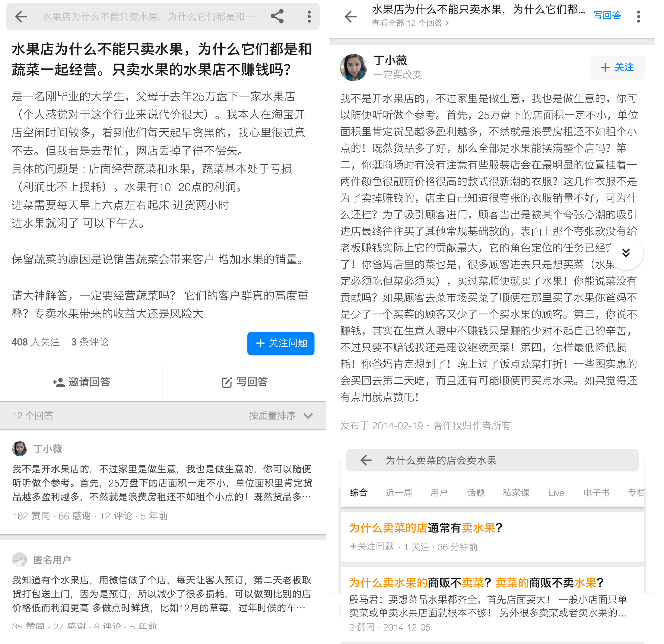Viewport: 664px width, 644px height.
Task: Expand 查看全部 12 个回答 link
Action: click(x=410, y=23)
